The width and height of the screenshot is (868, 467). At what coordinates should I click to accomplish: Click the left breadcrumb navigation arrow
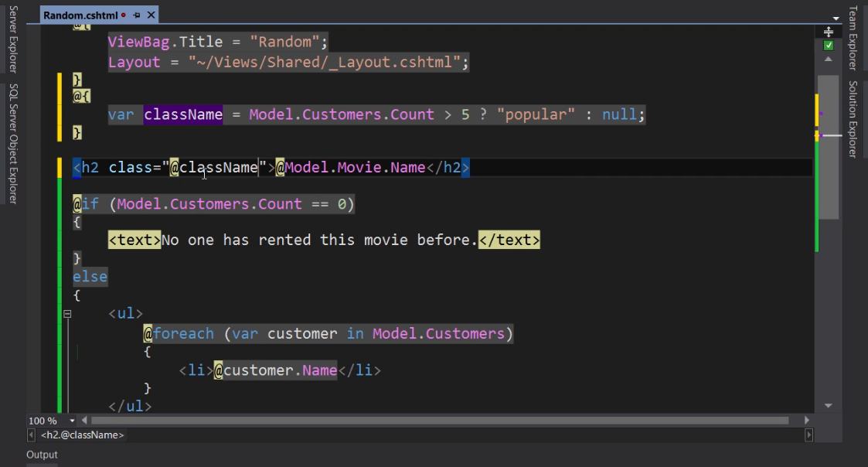tap(31, 435)
